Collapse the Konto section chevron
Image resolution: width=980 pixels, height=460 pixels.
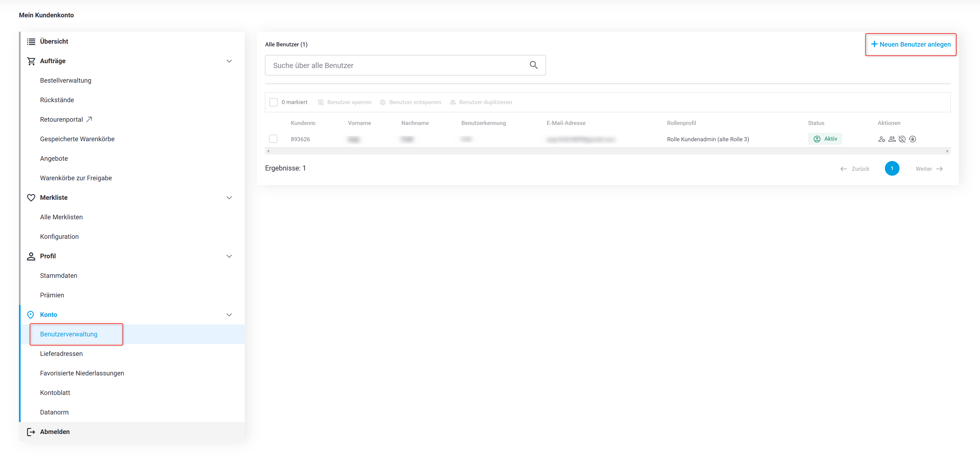click(229, 315)
